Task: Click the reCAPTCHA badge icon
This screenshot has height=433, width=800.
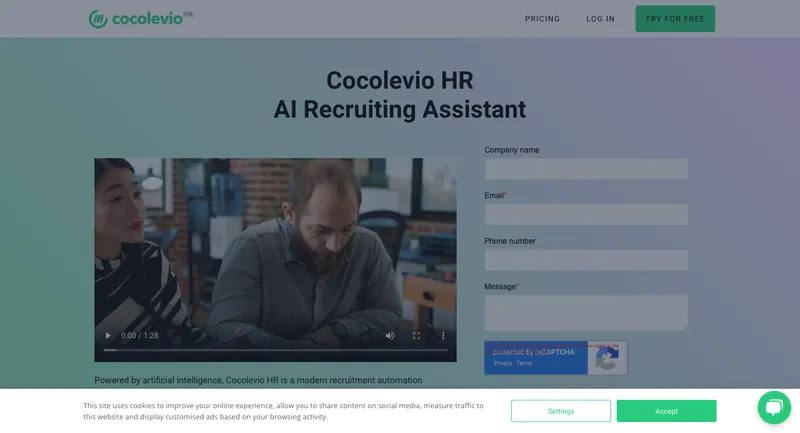Action: (607, 358)
